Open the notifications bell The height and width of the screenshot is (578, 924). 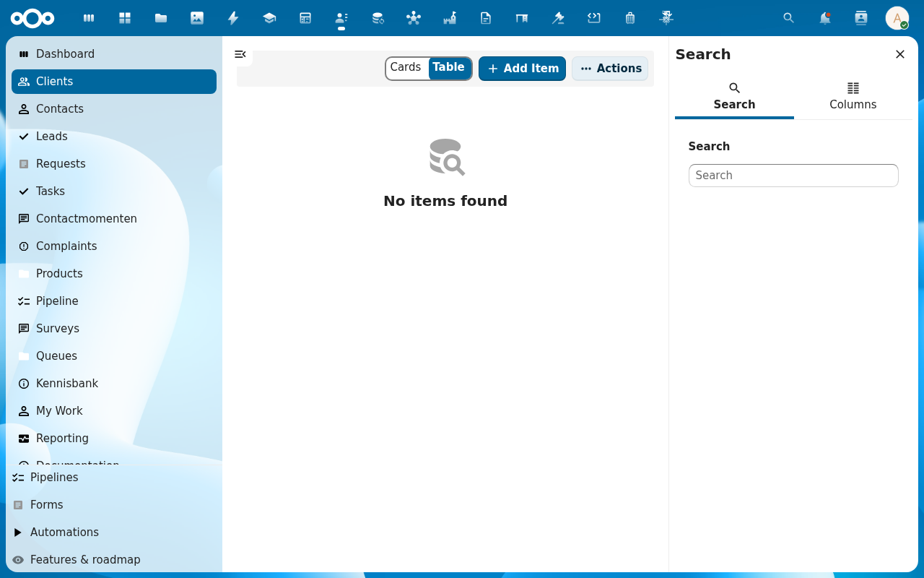pos(825,18)
